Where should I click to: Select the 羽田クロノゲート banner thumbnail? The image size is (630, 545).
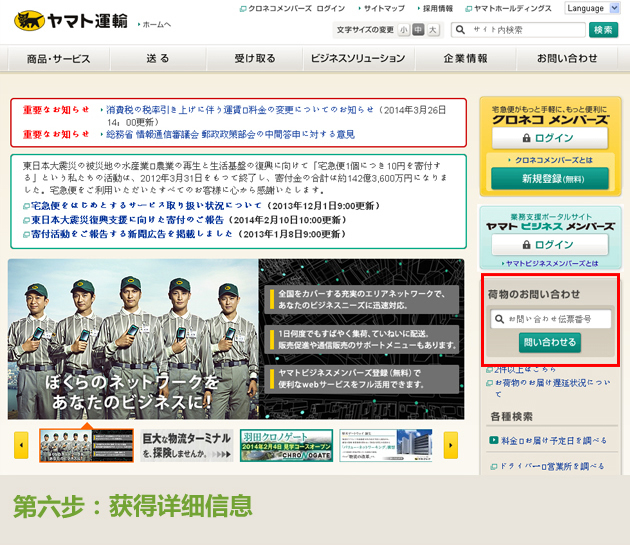click(x=285, y=445)
